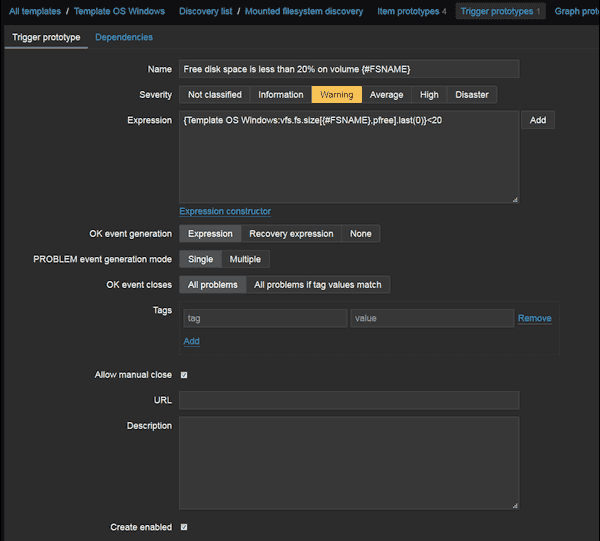Go to Item prototypes in breadcrumb
The image size is (600, 541).
pos(411,12)
